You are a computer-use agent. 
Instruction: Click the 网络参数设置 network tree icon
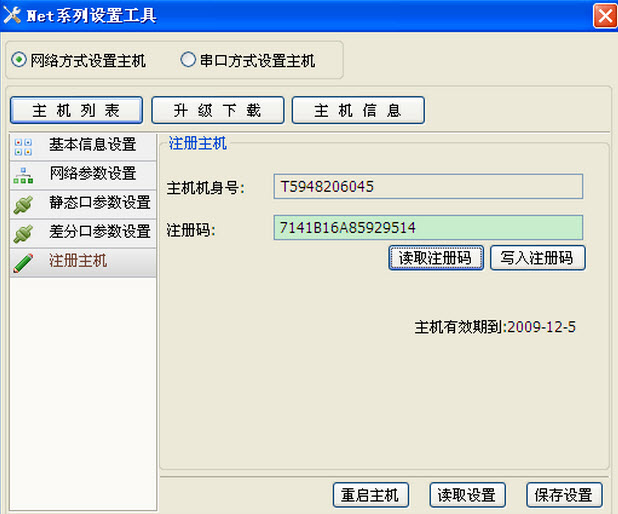tap(23, 175)
